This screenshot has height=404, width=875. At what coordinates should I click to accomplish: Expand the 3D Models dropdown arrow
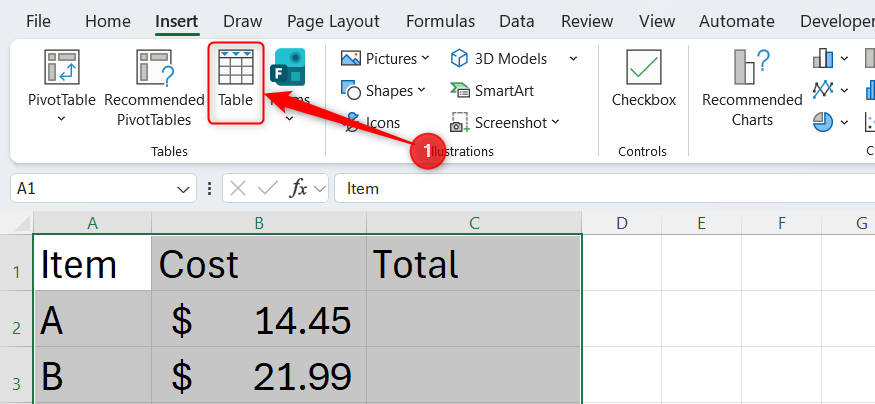(573, 58)
